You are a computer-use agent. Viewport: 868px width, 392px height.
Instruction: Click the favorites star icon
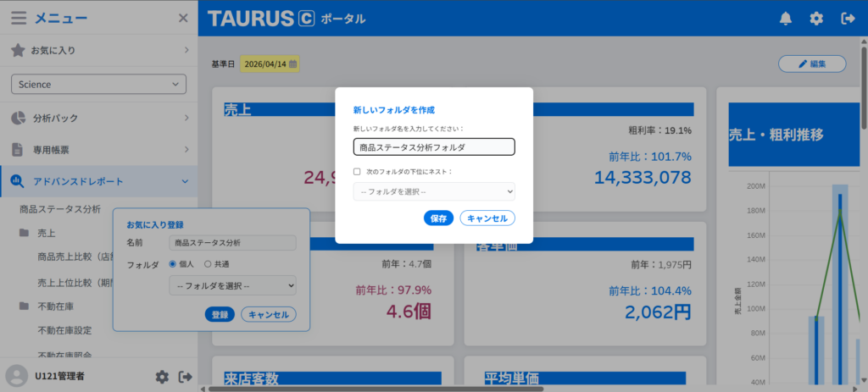19,50
